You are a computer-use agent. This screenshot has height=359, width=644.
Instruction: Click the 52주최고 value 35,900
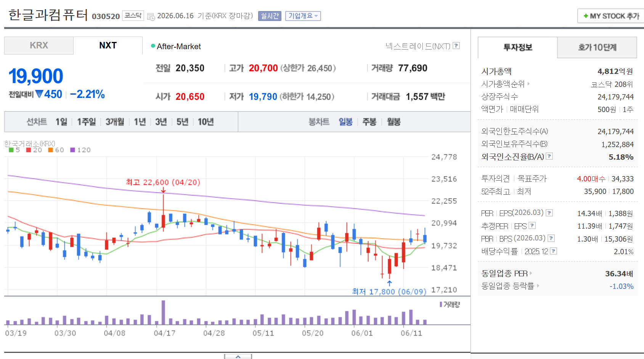coord(595,191)
